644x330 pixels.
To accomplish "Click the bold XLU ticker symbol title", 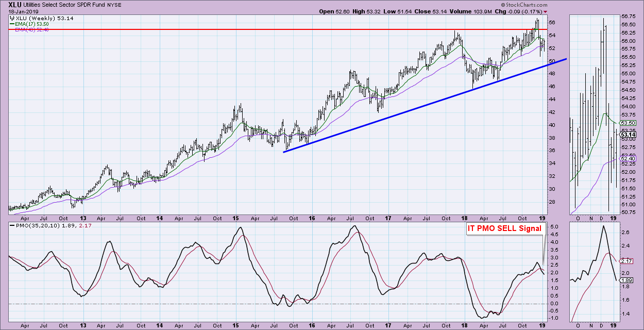I will (16, 4).
